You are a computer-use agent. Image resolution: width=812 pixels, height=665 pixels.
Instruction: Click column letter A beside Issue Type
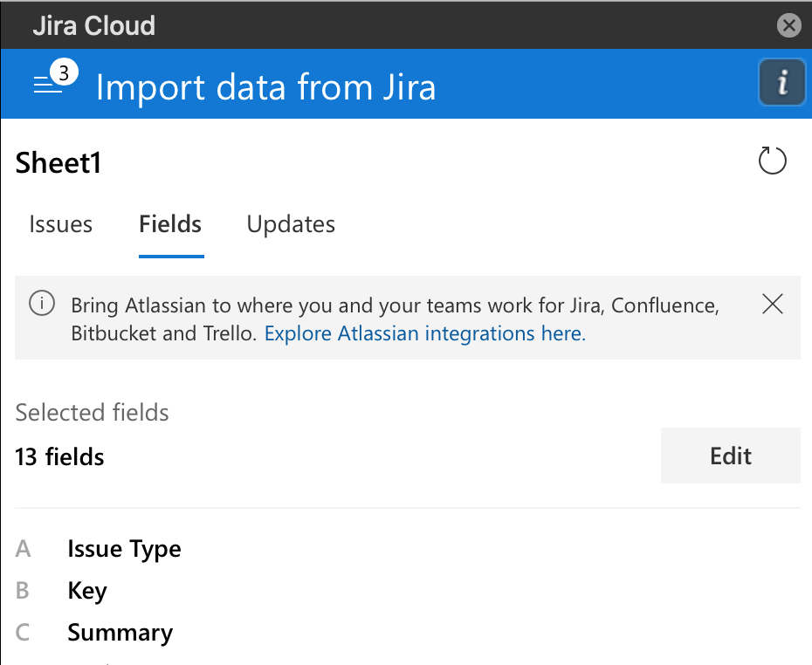[24, 549]
